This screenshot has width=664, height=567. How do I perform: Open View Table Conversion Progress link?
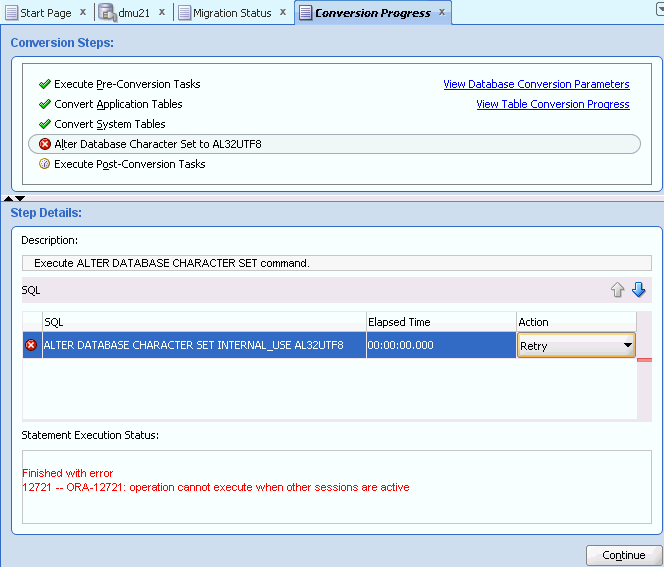(x=552, y=104)
